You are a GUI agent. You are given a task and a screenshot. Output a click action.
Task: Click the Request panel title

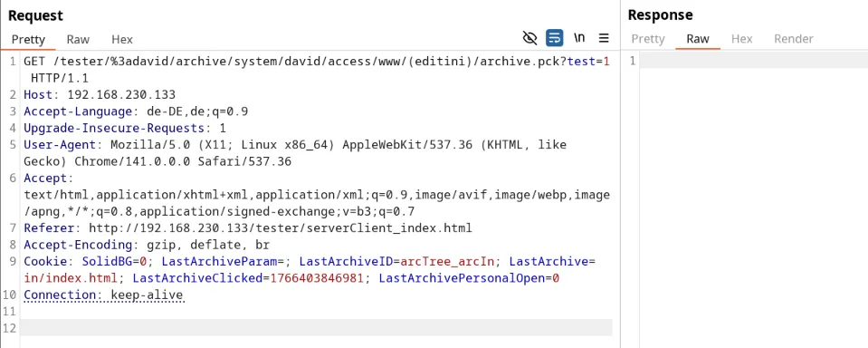pos(35,15)
